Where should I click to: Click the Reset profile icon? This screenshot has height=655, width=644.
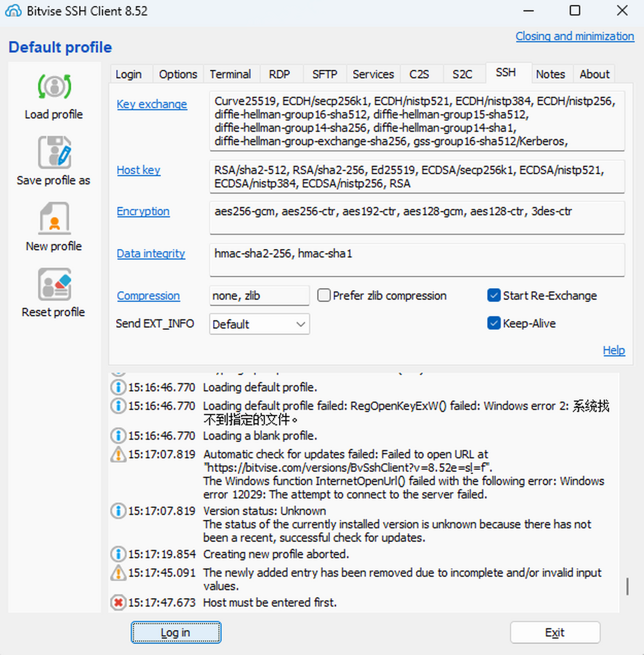54,284
